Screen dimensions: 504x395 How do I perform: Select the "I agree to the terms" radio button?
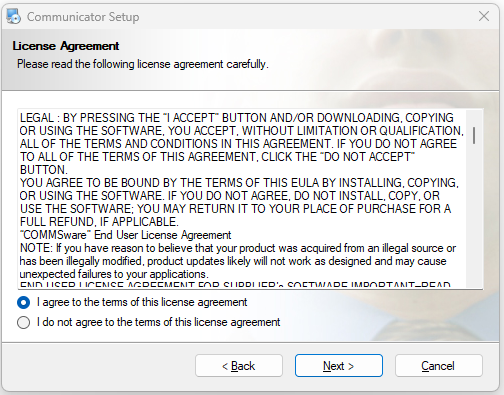(x=23, y=302)
